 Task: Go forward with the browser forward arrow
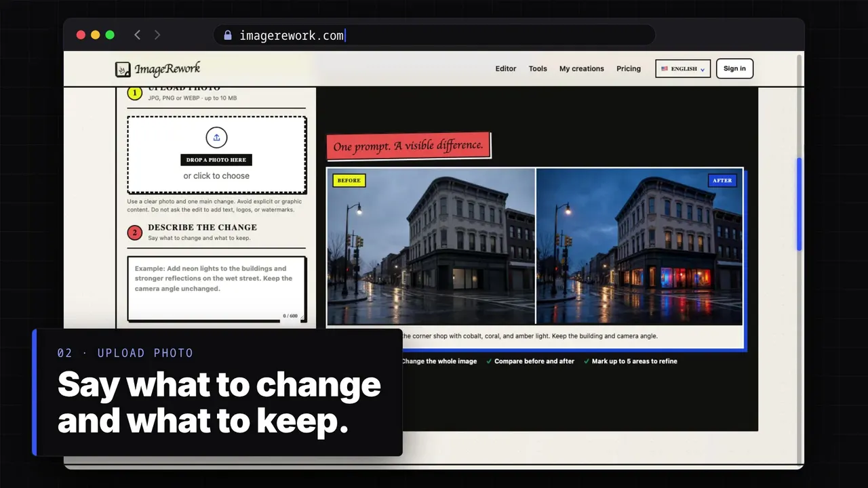[157, 35]
